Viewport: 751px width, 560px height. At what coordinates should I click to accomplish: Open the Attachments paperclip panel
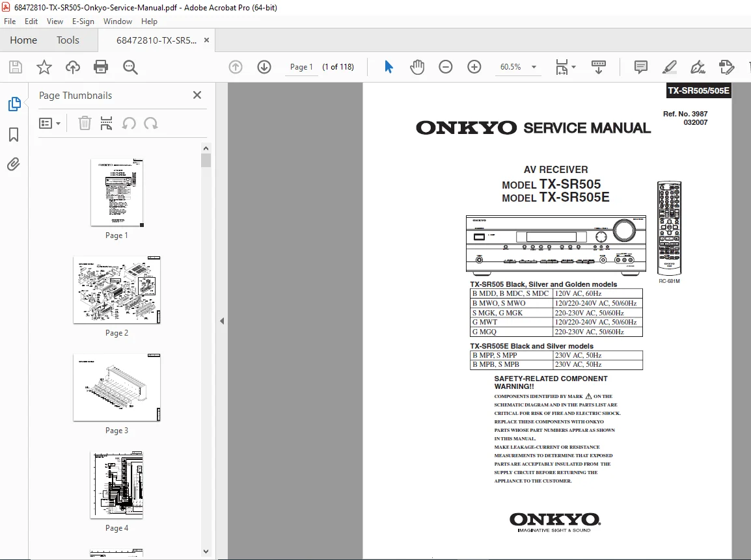(x=14, y=164)
